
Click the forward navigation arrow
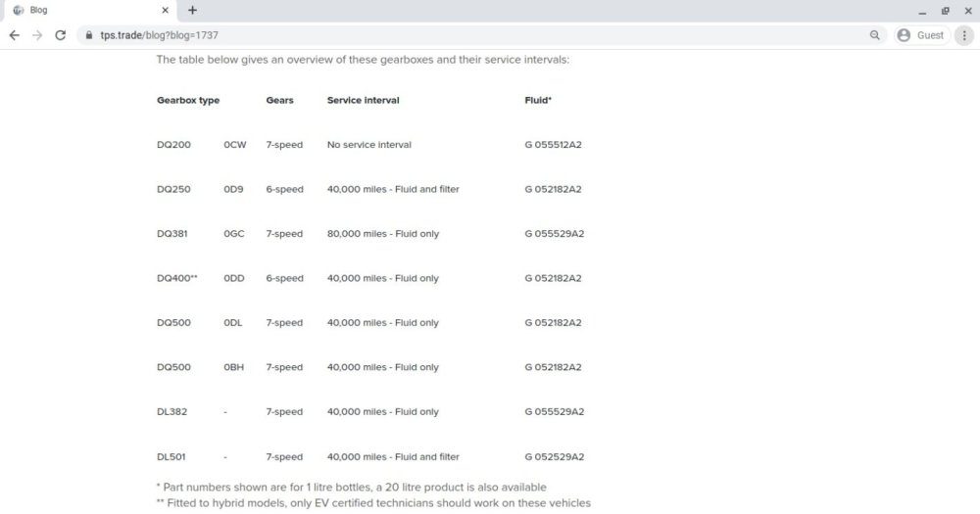point(37,35)
